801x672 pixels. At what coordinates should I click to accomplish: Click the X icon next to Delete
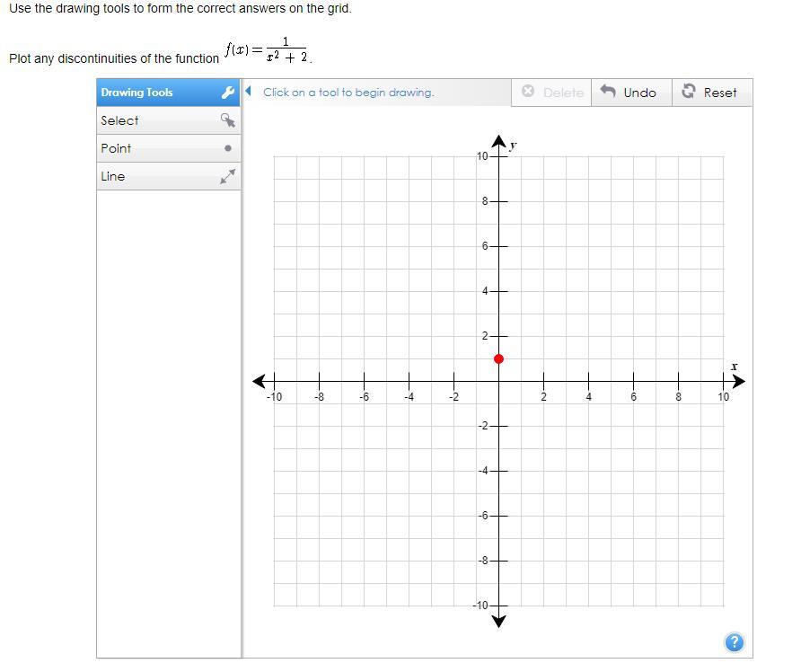[x=528, y=92]
